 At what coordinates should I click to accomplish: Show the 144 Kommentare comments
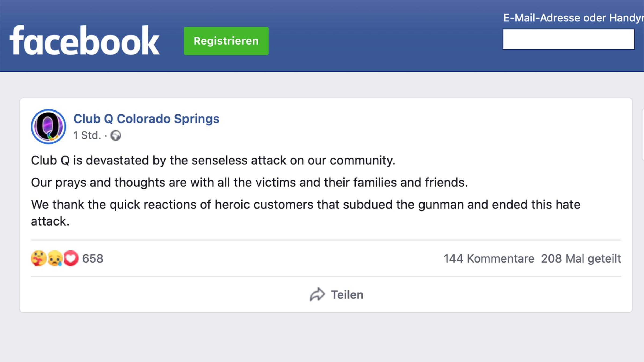pos(489,259)
